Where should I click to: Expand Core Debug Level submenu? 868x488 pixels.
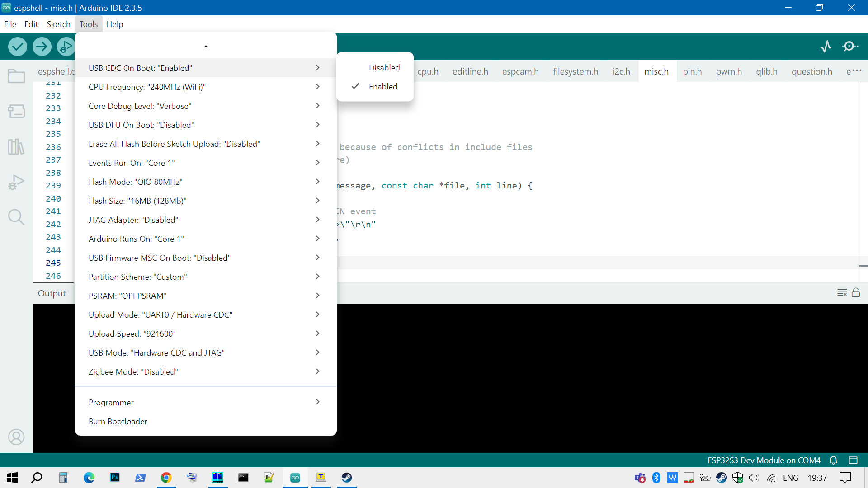pyautogui.click(x=206, y=106)
